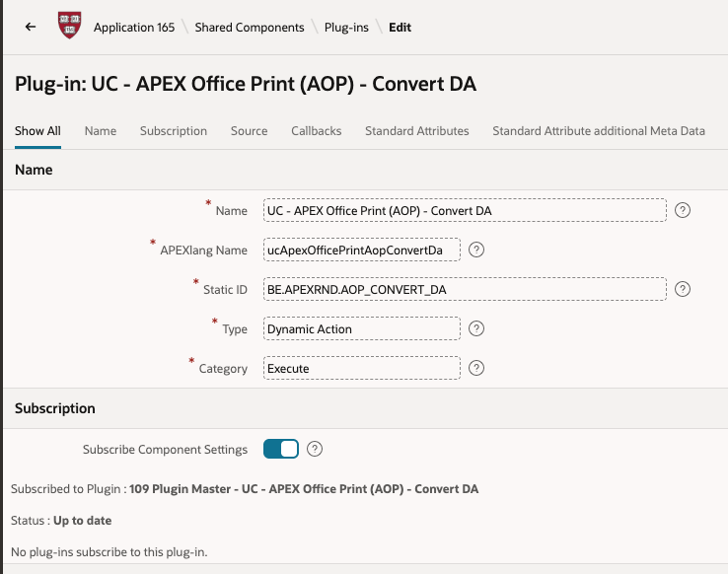
Task: Open the Shared Components breadcrumb
Action: click(x=250, y=28)
